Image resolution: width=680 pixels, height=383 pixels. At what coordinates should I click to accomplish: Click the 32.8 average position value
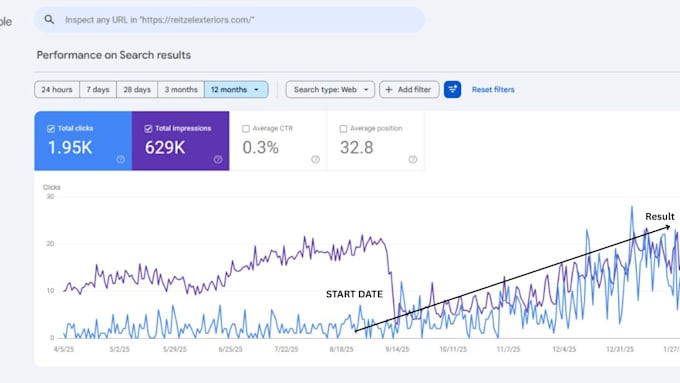point(356,148)
